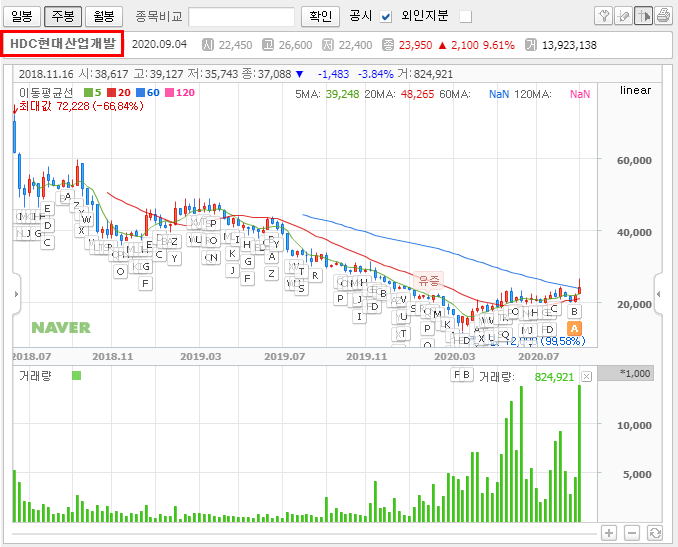
Task: Click the 확인 confirm button
Action: click(320, 16)
